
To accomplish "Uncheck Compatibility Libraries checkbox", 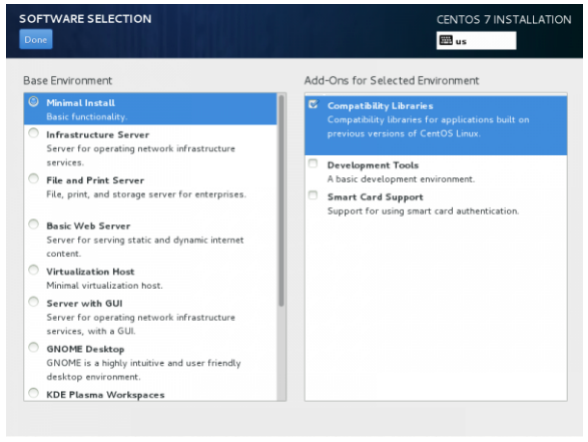I will [x=313, y=105].
